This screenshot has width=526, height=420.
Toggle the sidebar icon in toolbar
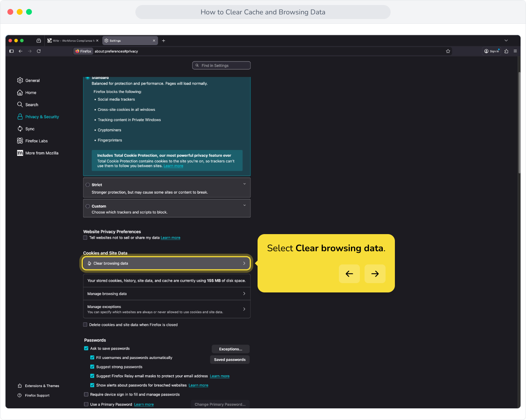click(11, 51)
